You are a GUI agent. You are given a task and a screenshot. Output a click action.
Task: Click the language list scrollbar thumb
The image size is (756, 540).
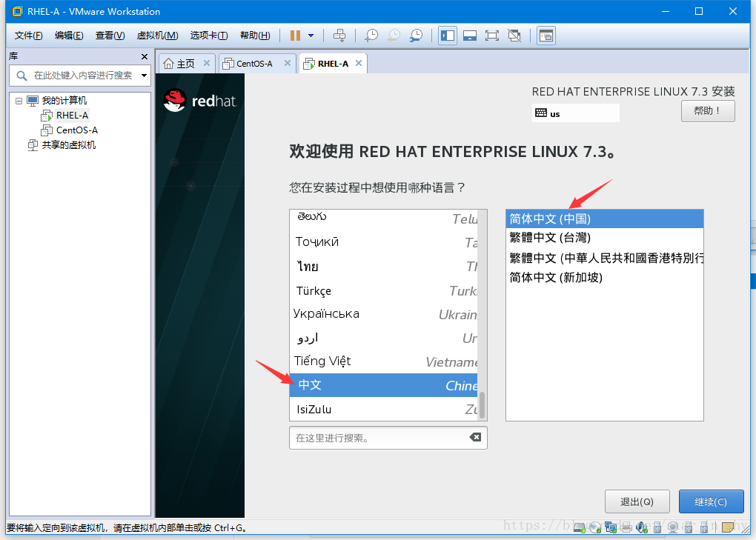(x=482, y=405)
